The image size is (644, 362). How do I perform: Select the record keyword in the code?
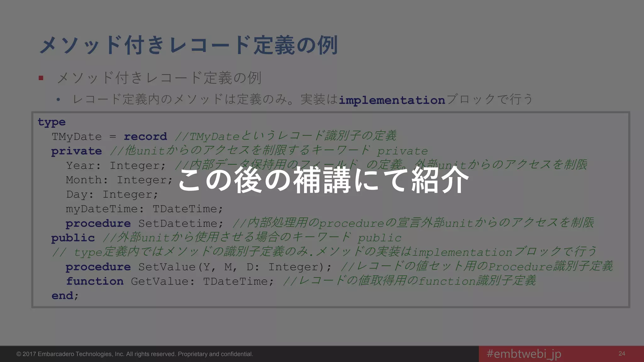pos(145,136)
